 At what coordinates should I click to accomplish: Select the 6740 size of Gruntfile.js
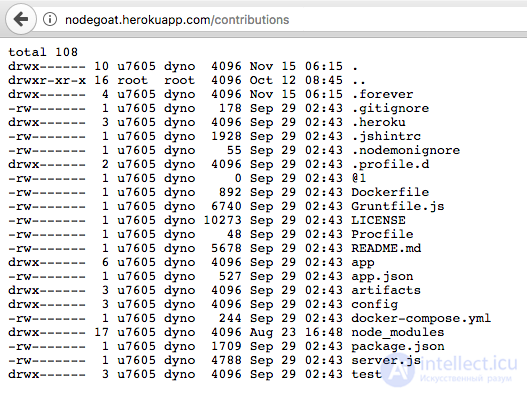click(227, 206)
